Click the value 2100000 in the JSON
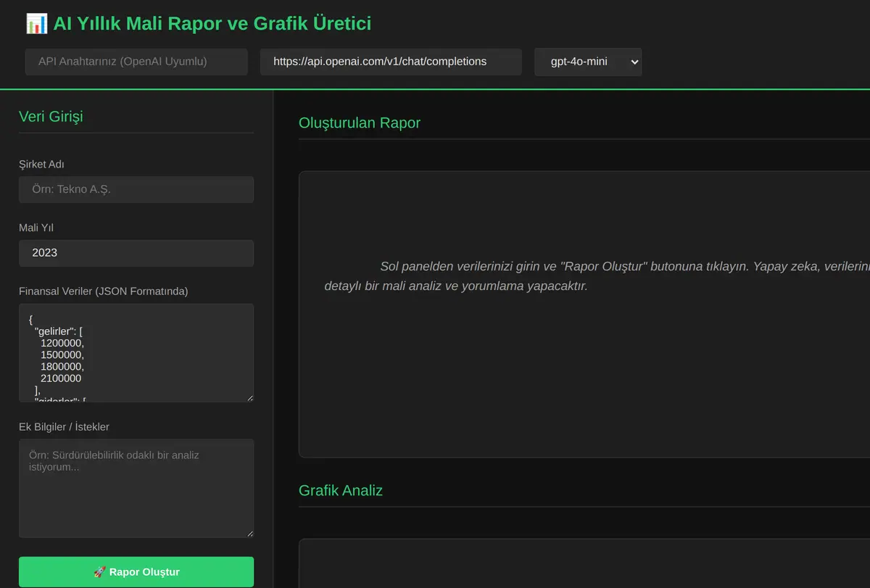This screenshot has width=870, height=588. (61, 378)
